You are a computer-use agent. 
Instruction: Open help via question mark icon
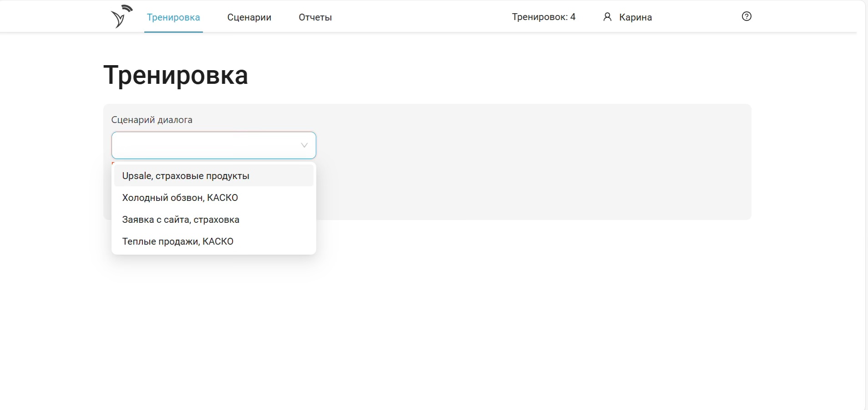point(746,16)
